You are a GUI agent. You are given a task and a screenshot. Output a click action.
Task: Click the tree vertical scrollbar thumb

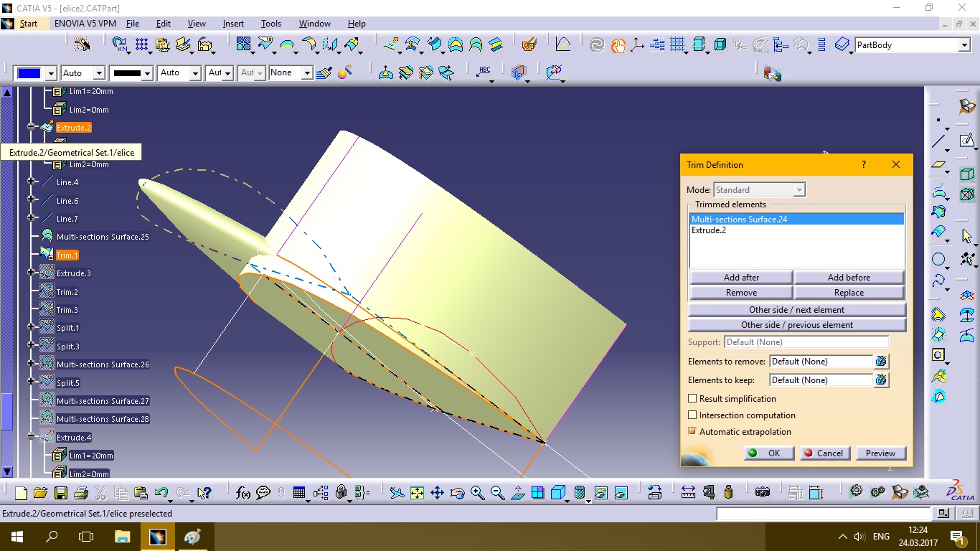point(7,412)
